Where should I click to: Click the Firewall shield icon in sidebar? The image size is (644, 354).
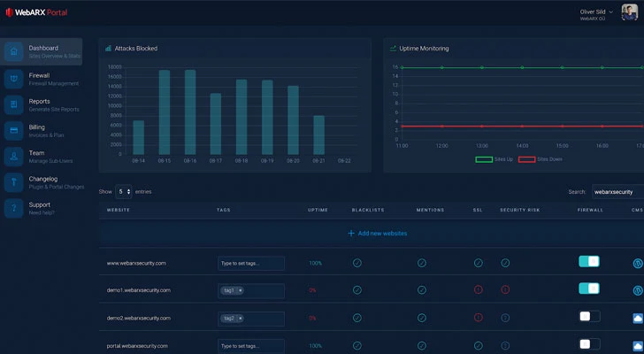click(x=13, y=79)
